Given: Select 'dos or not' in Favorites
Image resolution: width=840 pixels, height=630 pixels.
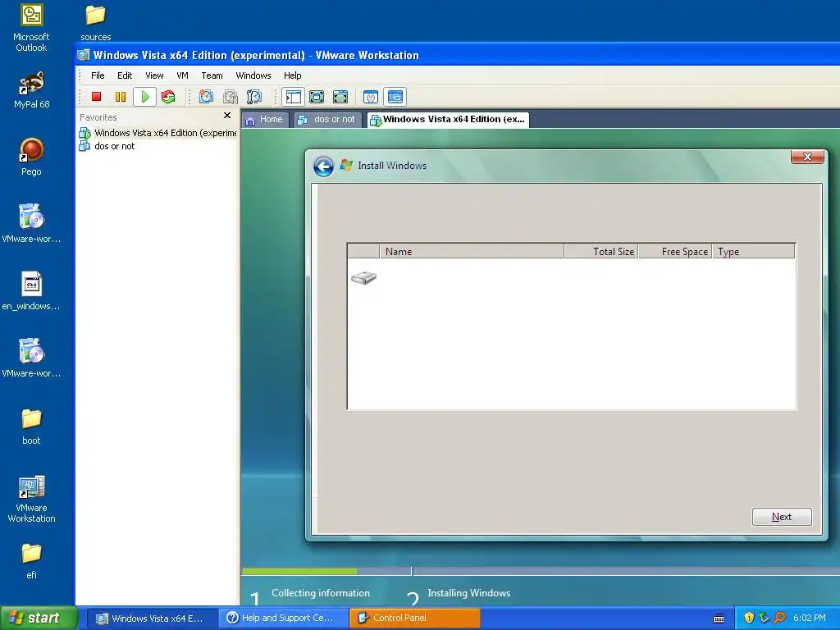Looking at the screenshot, I should [x=107, y=146].
